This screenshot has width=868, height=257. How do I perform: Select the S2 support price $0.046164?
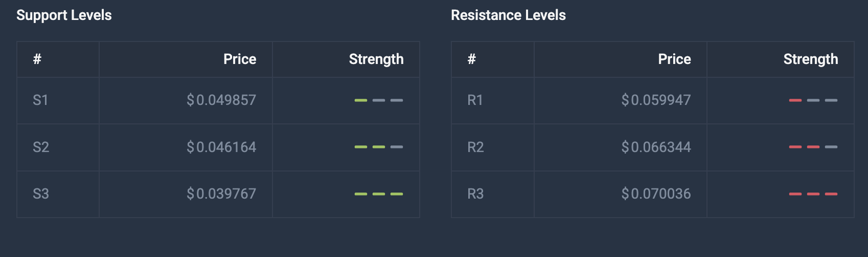(221, 147)
